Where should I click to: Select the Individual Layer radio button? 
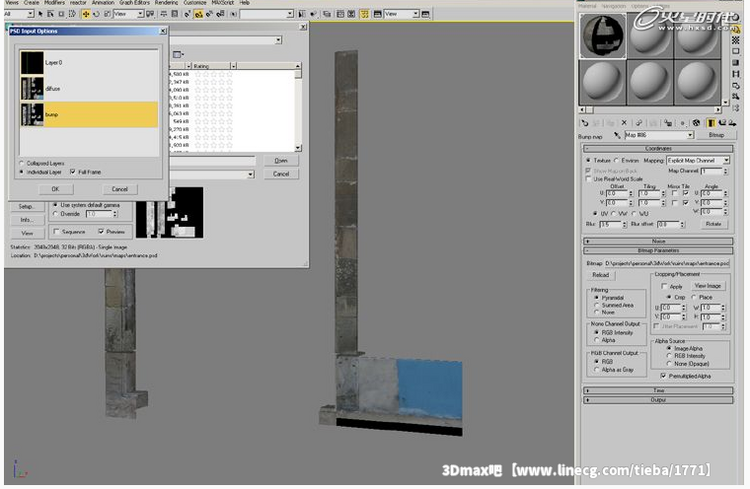(x=22, y=172)
